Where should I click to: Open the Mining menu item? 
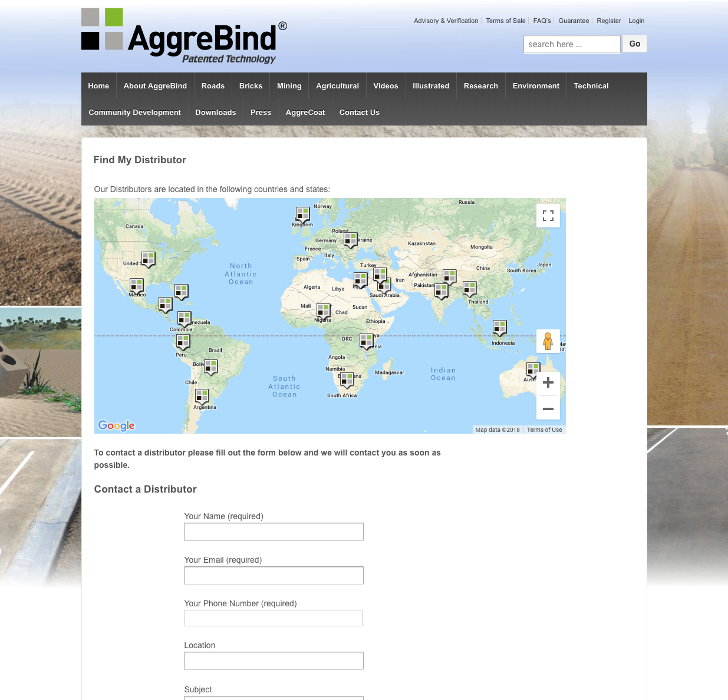289,86
